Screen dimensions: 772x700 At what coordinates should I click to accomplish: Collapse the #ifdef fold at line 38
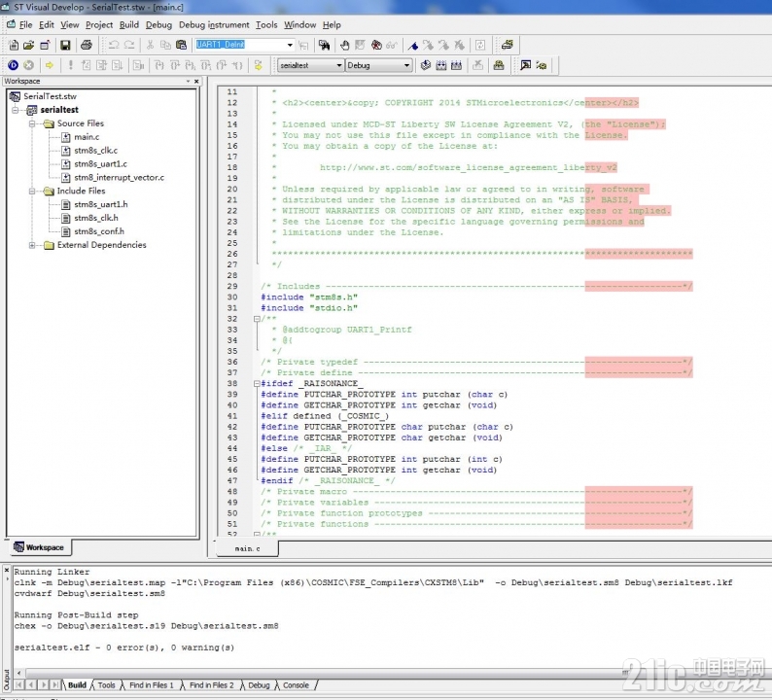pos(257,383)
